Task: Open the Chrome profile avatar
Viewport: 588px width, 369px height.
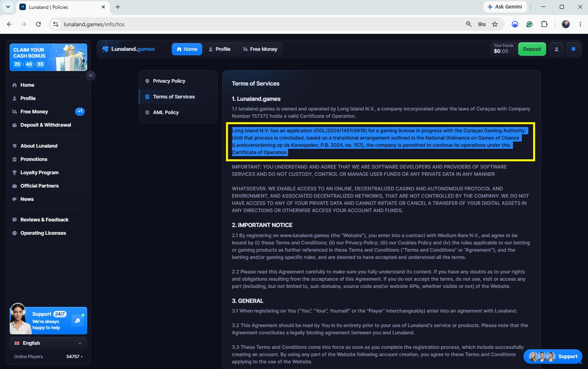Action: click(x=566, y=24)
